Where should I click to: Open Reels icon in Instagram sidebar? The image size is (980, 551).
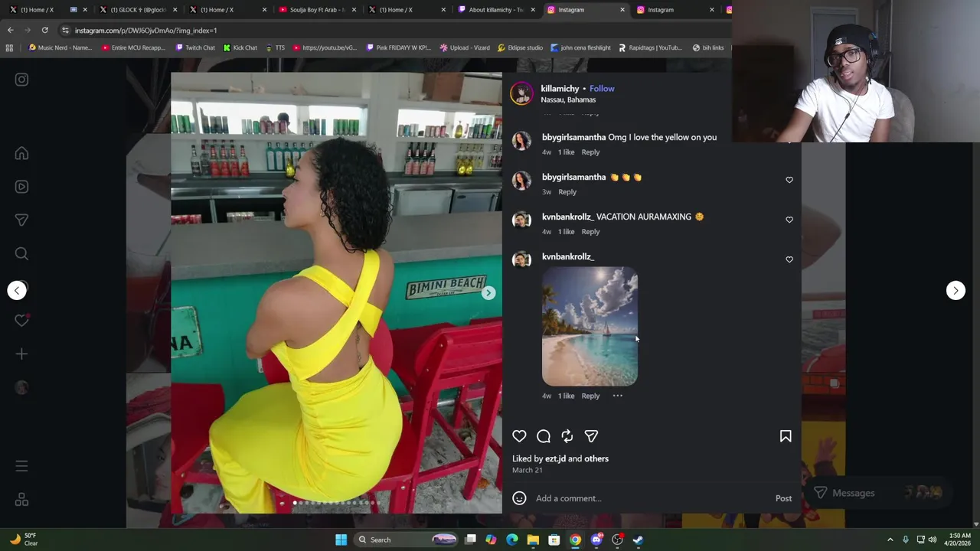[21, 187]
